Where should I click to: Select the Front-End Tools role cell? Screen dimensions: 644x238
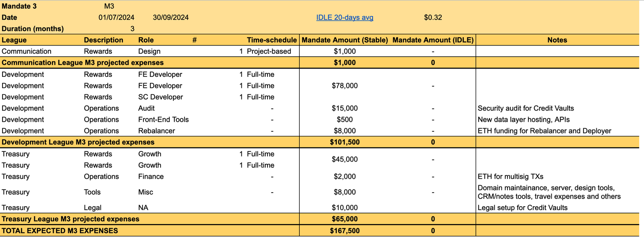click(x=163, y=120)
